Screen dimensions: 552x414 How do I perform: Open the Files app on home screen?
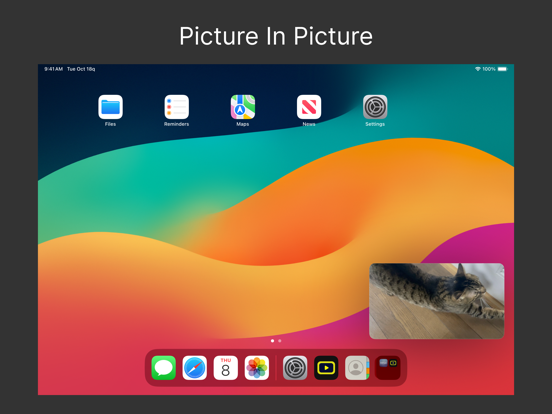coord(111,107)
